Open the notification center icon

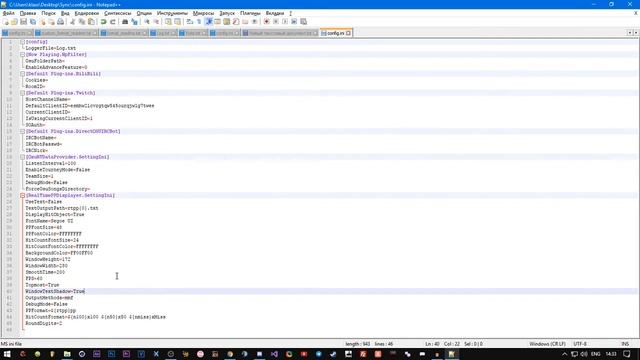point(627,354)
